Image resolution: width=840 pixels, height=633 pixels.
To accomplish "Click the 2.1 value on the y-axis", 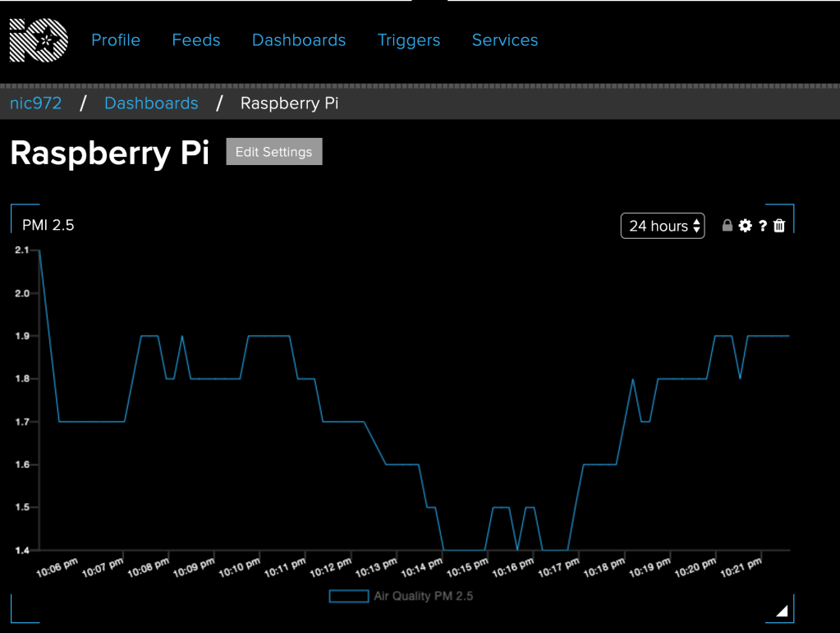I will 21,250.
